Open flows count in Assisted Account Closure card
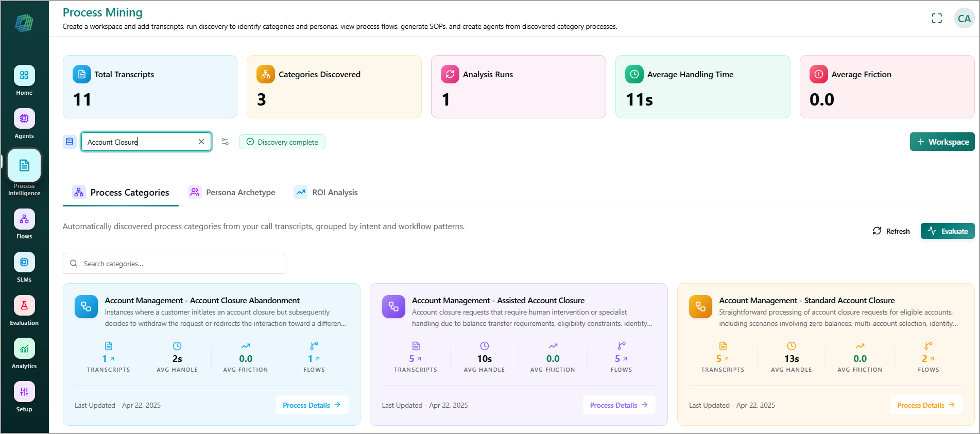 coord(622,359)
